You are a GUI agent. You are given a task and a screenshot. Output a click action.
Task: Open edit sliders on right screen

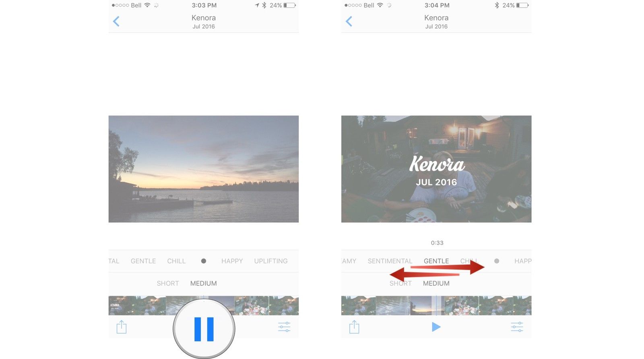click(x=517, y=327)
